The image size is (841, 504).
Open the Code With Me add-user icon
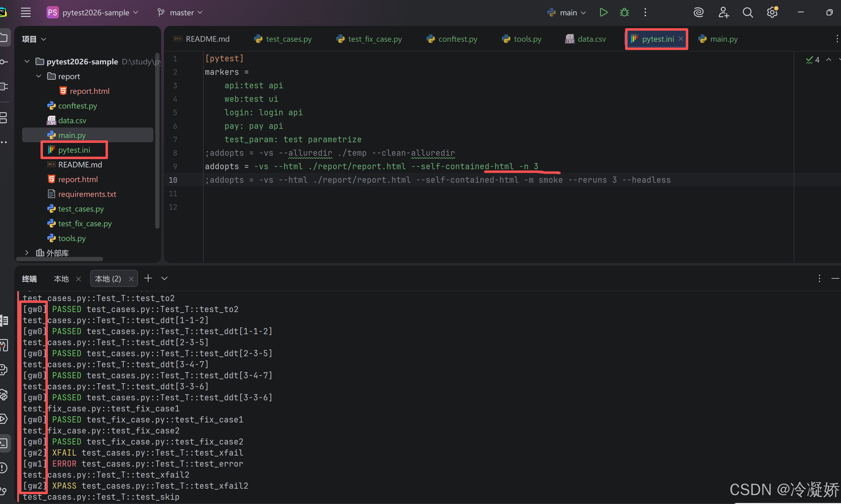point(724,13)
